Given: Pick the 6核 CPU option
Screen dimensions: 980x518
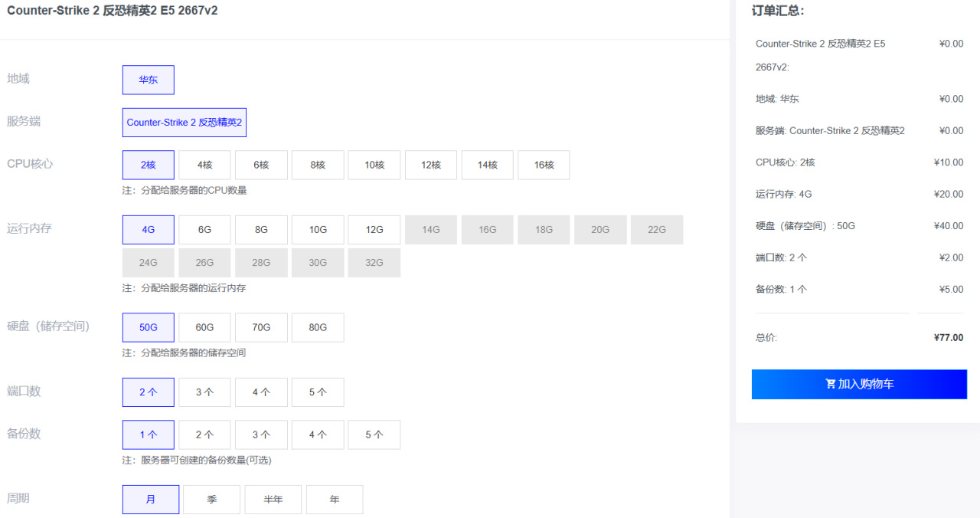Looking at the screenshot, I should pyautogui.click(x=262, y=165).
